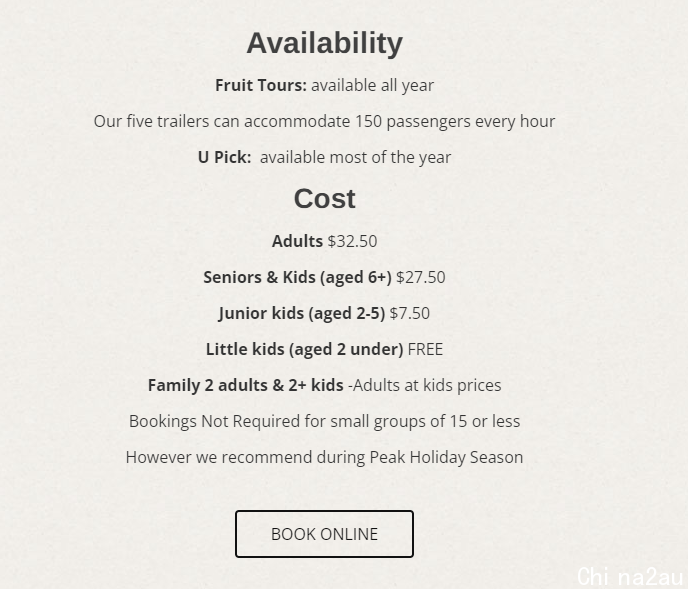Viewport: 688px width, 589px height.
Task: Click the Family 2 adults & 2+ kids line
Action: 324,385
